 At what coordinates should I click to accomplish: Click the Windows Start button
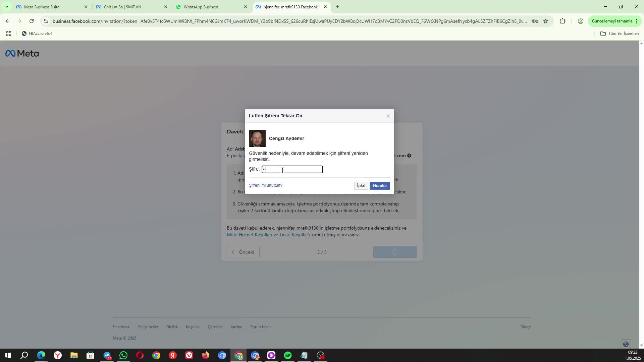pos(8,355)
